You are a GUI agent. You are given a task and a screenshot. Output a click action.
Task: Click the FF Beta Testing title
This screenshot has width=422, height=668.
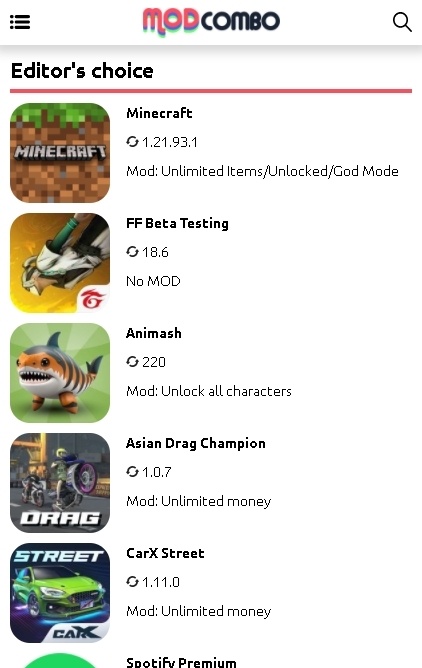[177, 223]
